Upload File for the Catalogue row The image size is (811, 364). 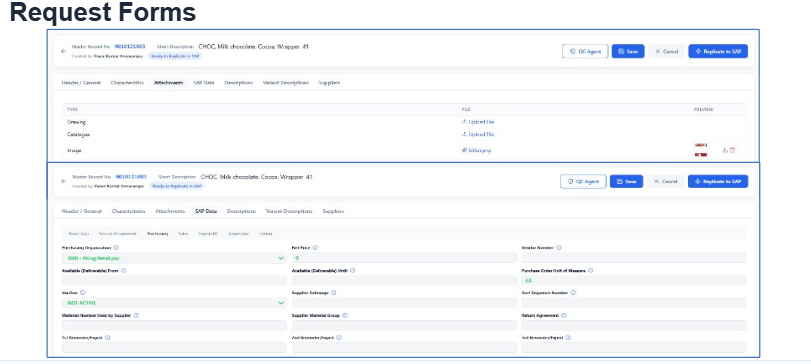[x=478, y=134]
